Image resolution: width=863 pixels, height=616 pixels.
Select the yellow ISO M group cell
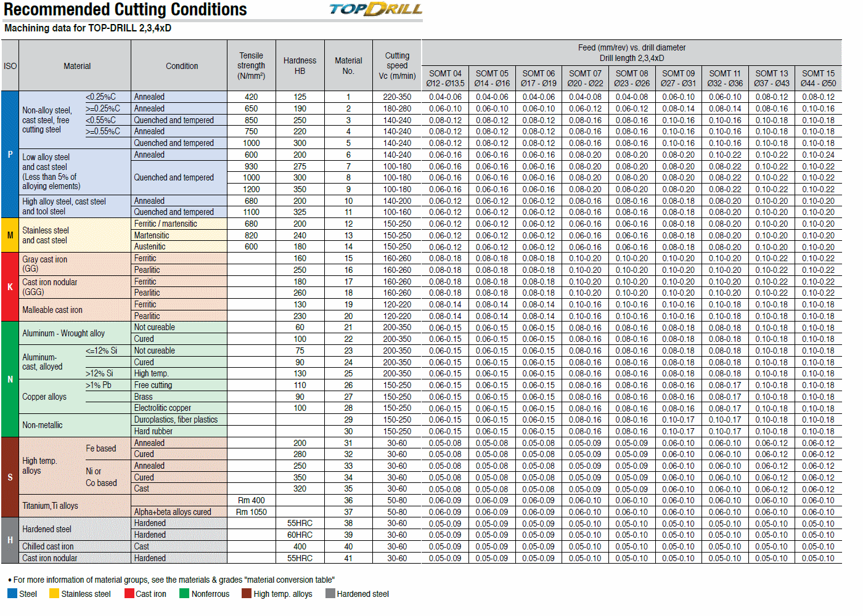click(x=10, y=235)
